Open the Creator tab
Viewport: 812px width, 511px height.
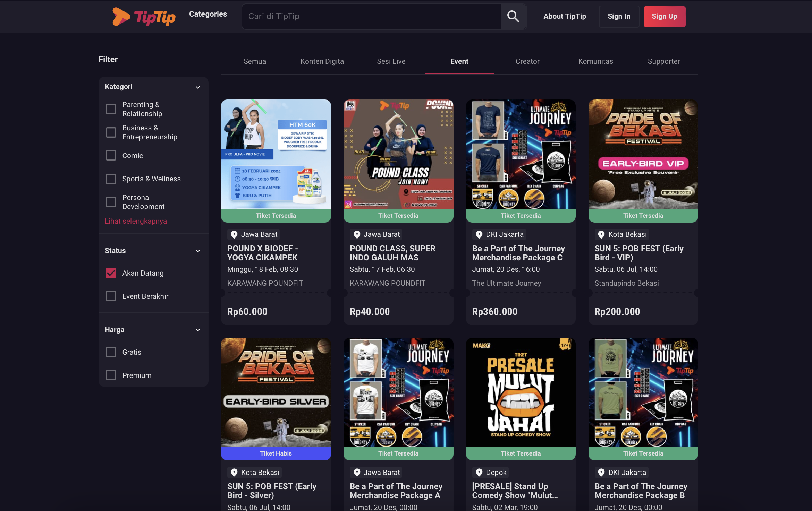click(x=527, y=61)
